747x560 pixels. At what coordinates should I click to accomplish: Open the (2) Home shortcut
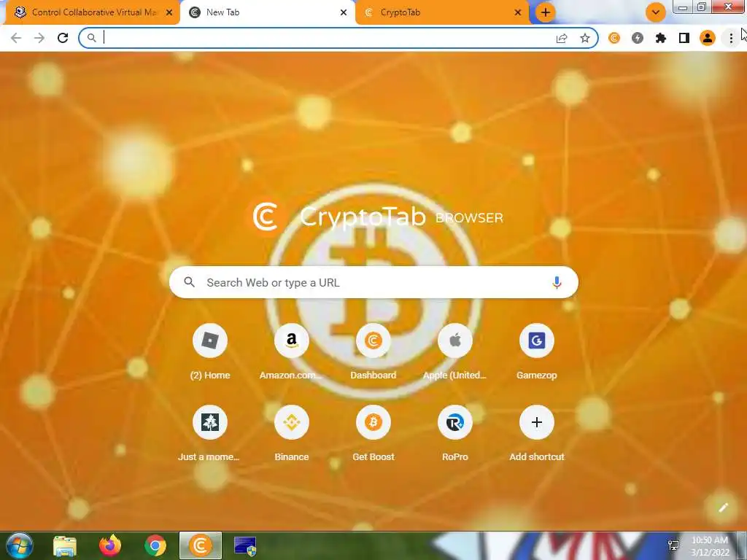[210, 351]
